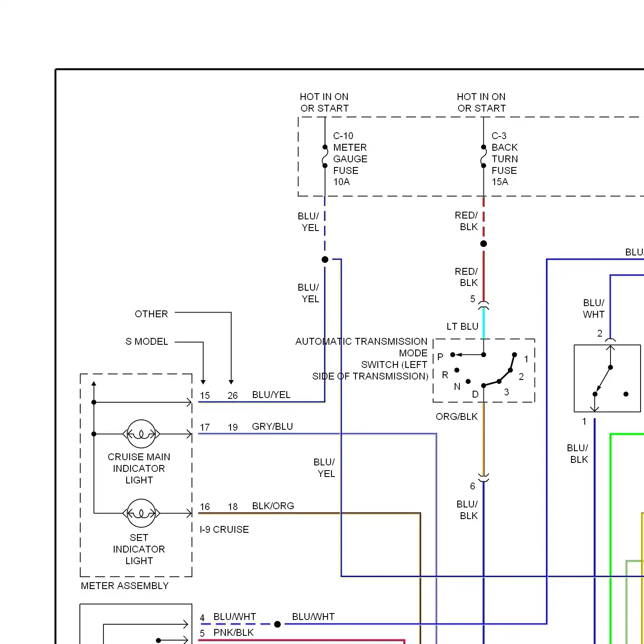Click the 'PNK/BLK' wire label
Image resolution: width=644 pixels, height=644 pixels.
(x=234, y=632)
